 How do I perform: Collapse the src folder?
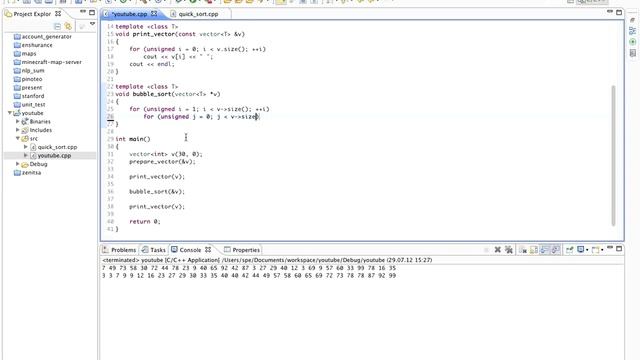(18, 138)
